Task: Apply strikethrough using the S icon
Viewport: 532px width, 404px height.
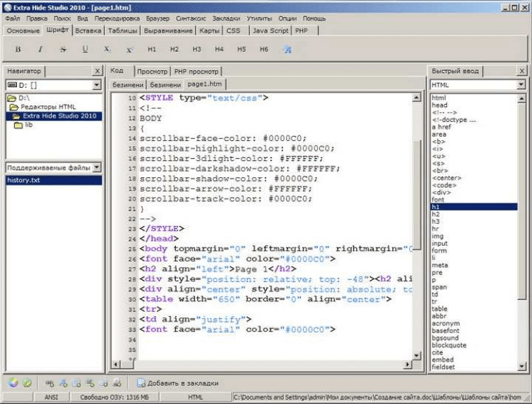Action: click(62, 50)
